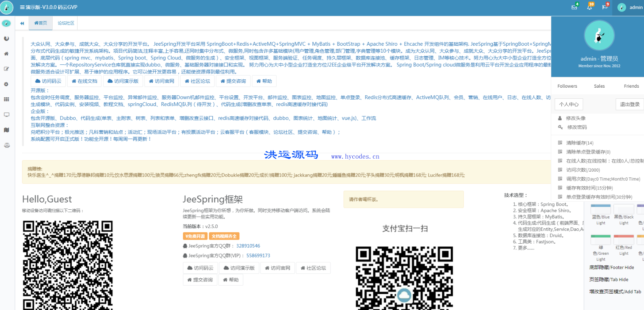The width and height of the screenshot is (644, 310).
Task: Click top 访问官网 button
Action: [162, 81]
